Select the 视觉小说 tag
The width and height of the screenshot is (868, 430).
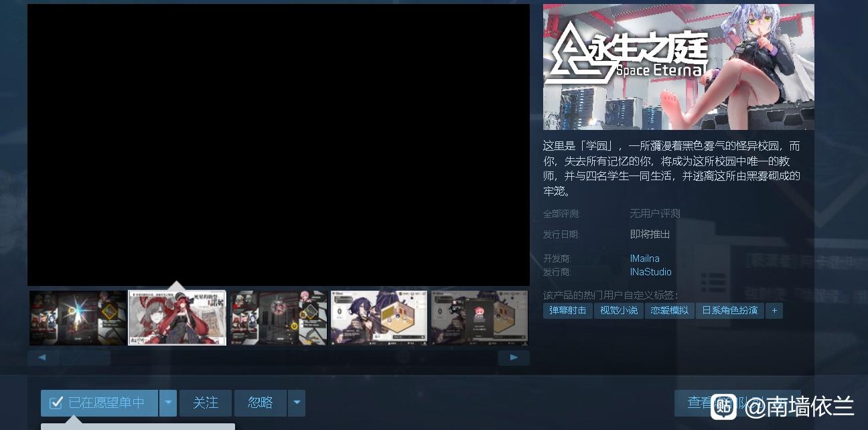click(x=618, y=310)
